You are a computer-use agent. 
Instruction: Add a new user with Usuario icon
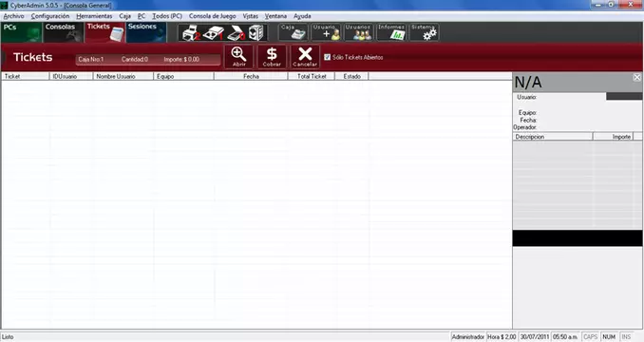(326, 32)
